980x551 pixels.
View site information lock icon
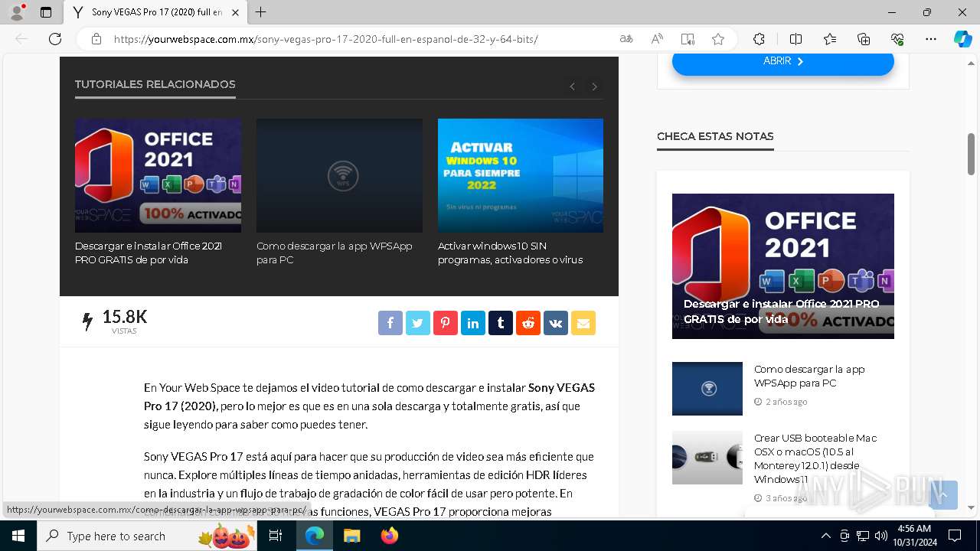click(96, 39)
